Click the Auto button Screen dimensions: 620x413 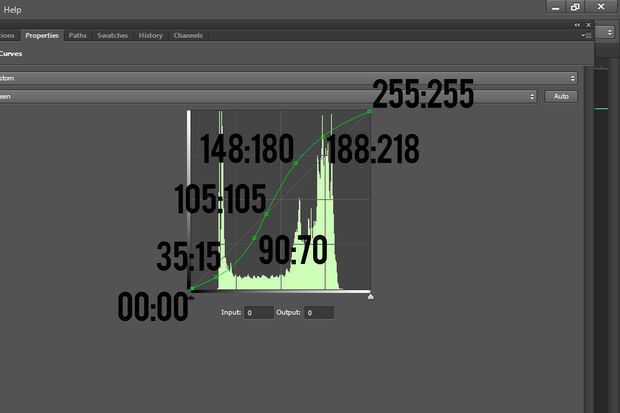(561, 97)
